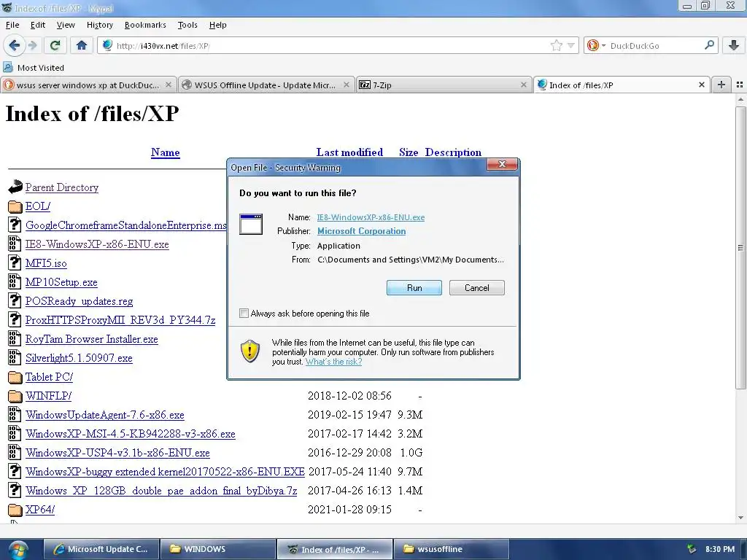
Task: Close the WSUS Offline Update tab
Action: tap(347, 85)
